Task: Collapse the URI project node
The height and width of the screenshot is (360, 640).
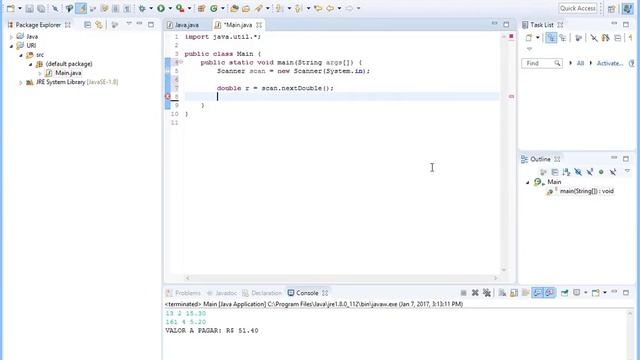Action: pos(11,46)
